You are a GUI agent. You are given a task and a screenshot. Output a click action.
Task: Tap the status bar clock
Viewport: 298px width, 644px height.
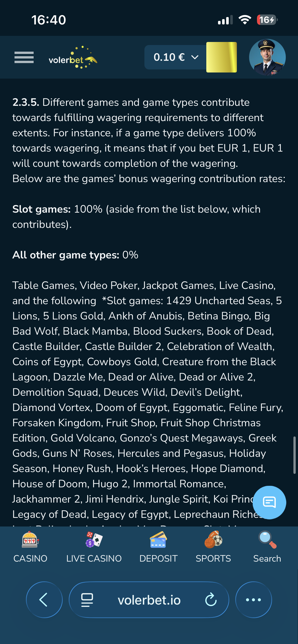[49, 20]
